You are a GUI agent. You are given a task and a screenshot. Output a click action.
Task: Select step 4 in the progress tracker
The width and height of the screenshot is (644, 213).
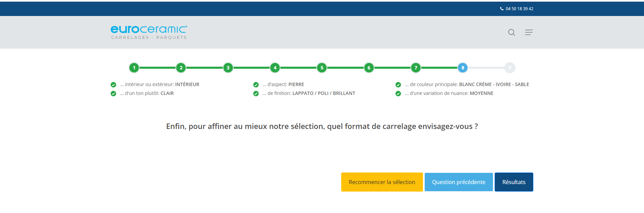click(x=275, y=68)
